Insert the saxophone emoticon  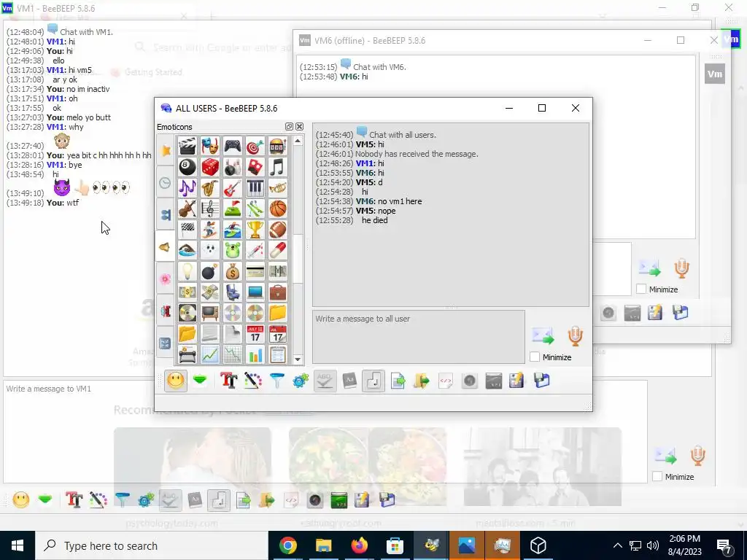[209, 188]
